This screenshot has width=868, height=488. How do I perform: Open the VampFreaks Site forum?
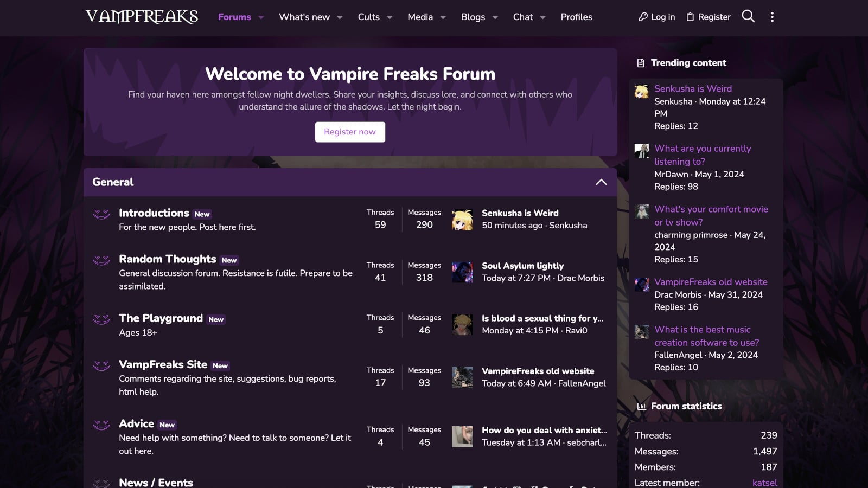pos(163,364)
